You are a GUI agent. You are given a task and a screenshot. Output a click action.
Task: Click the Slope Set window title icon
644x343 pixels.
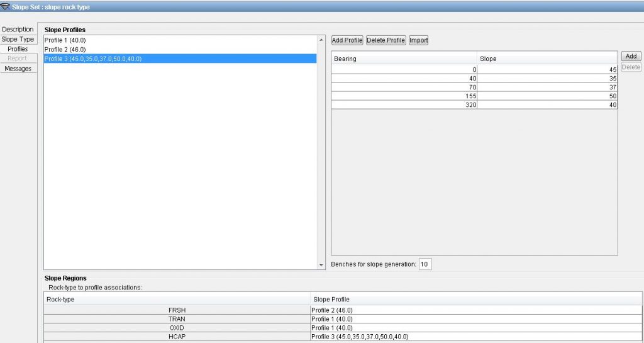[5, 6]
